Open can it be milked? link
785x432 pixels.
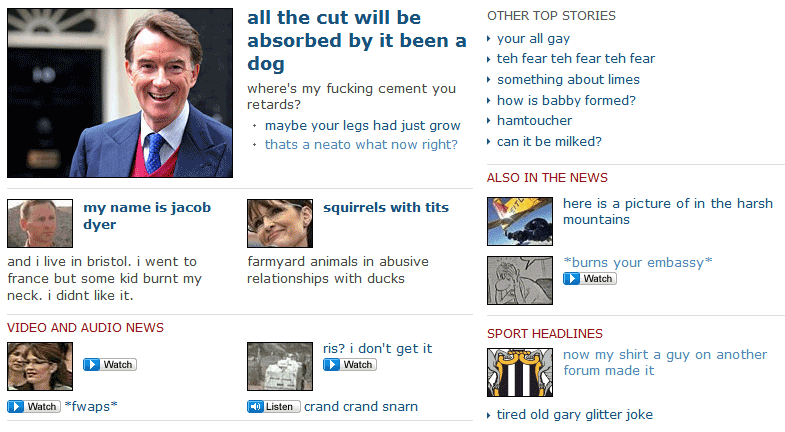549,142
